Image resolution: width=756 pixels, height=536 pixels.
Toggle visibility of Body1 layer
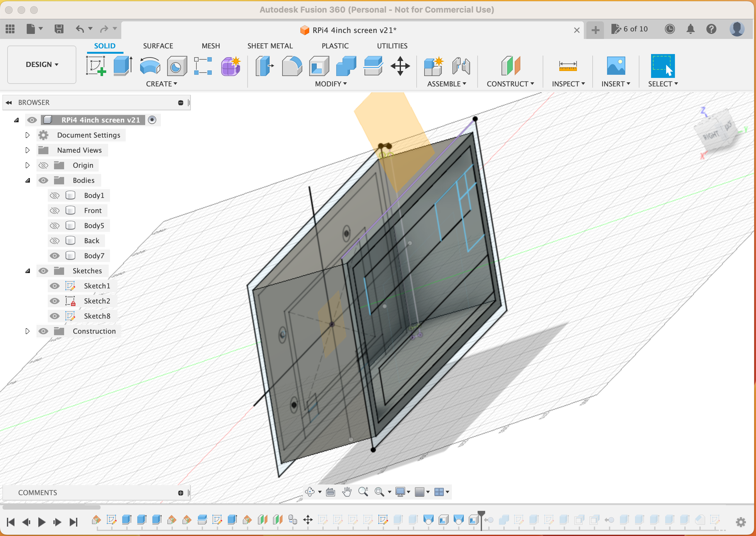55,195
